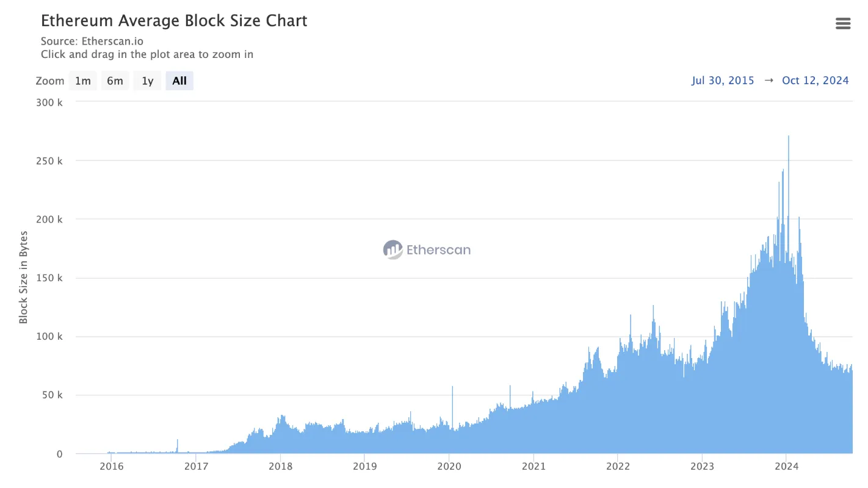Open the chart export hamburger menu
The image size is (868, 488).
click(843, 23)
